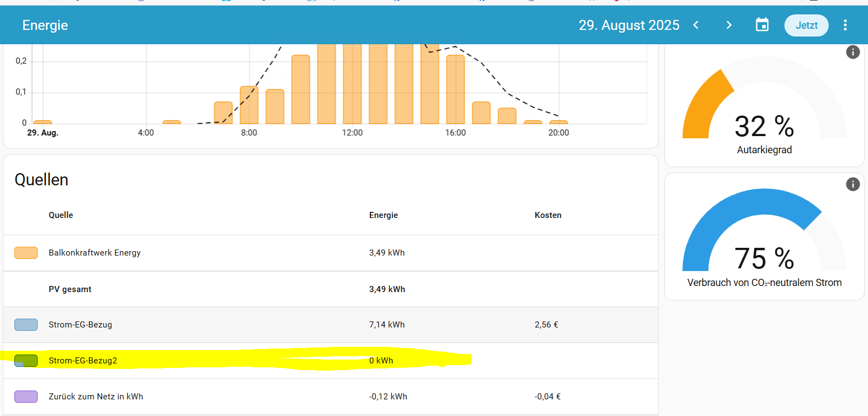Screen dimensions: 868x416
Task: Click the Kosten column header
Action: pyautogui.click(x=547, y=215)
